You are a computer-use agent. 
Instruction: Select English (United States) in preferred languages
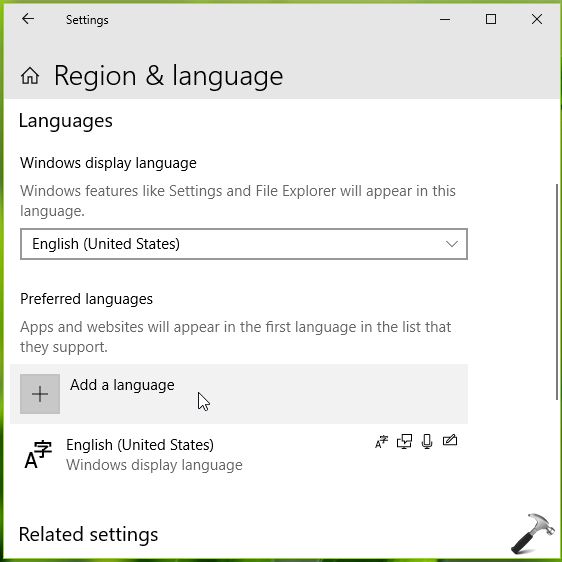pos(239,454)
